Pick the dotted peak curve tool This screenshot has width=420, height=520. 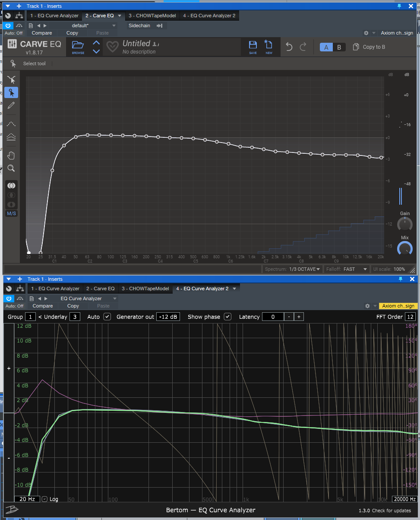tap(11, 124)
